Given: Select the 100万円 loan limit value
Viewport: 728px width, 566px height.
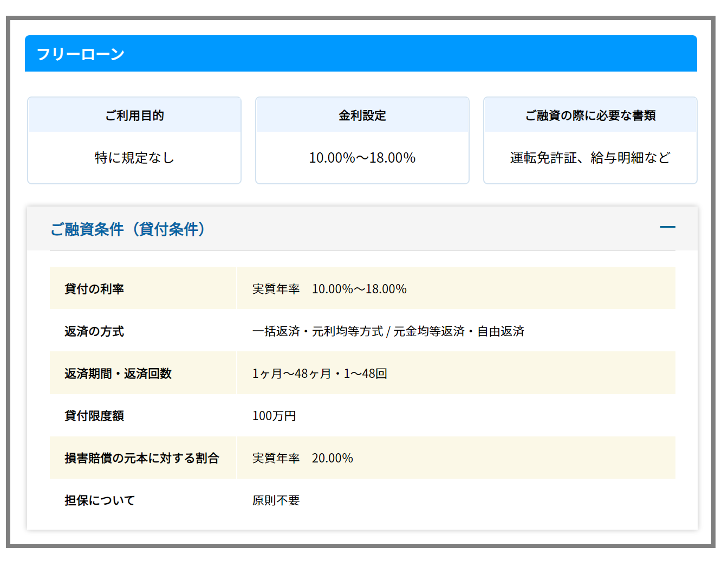Looking at the screenshot, I should (274, 416).
